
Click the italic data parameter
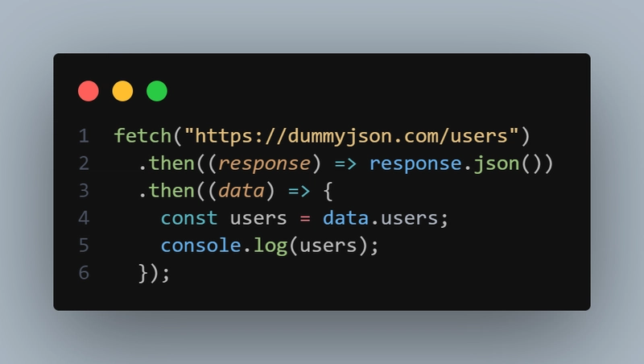click(241, 191)
